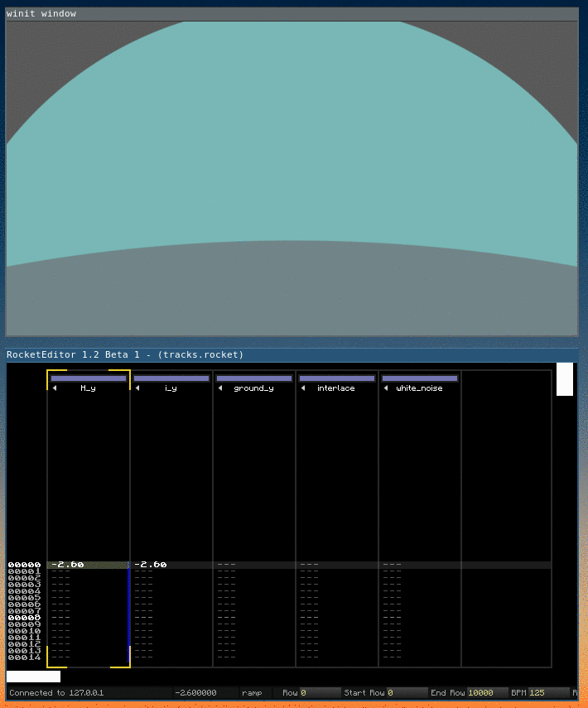Screen dimensions: 588x708
Task: Collapse the i_y track with its fold arrow
Action: [x=137, y=388]
